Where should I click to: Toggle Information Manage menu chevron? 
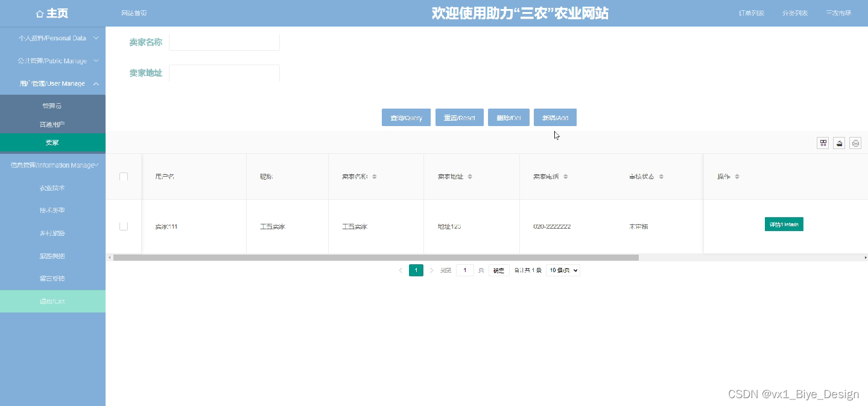(97, 165)
